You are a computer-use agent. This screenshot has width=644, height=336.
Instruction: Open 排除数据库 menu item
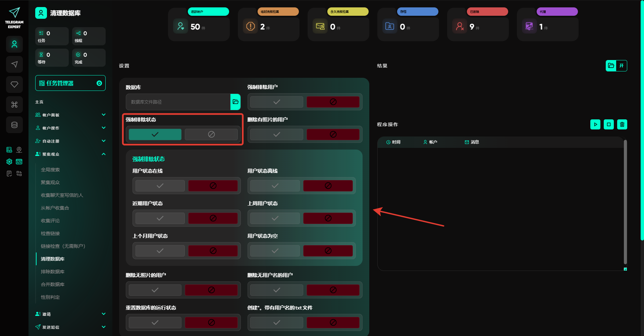tap(53, 272)
